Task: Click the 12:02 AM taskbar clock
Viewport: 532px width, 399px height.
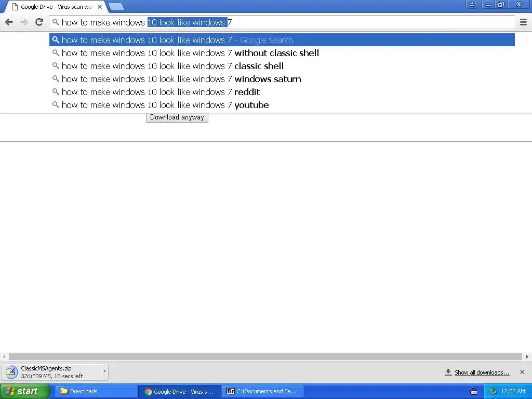Action: click(x=513, y=392)
